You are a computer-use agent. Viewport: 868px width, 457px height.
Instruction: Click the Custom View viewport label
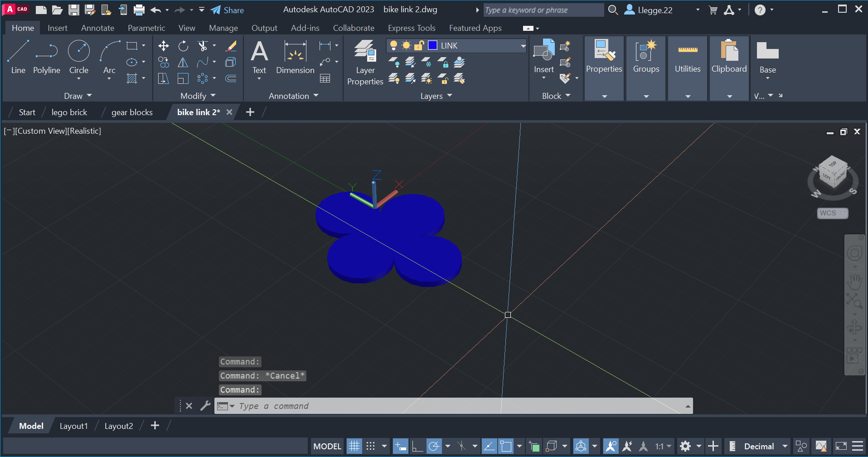coord(42,131)
